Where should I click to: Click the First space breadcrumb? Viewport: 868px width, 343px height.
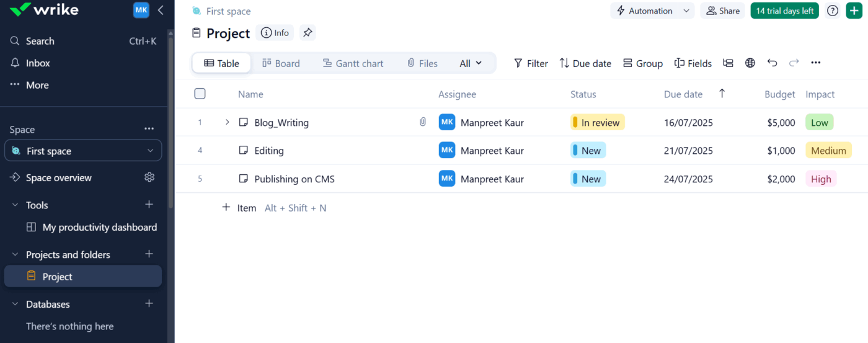228,11
